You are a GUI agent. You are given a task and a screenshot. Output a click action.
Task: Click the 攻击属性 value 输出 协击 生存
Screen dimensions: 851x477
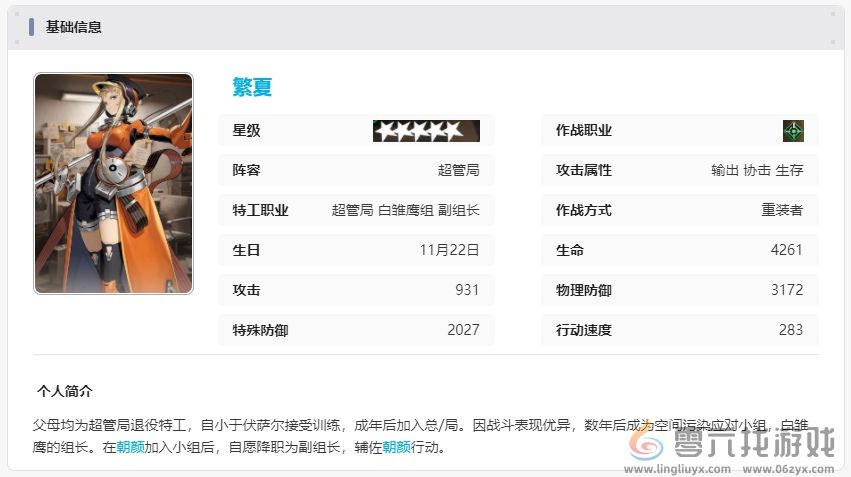[x=756, y=170]
